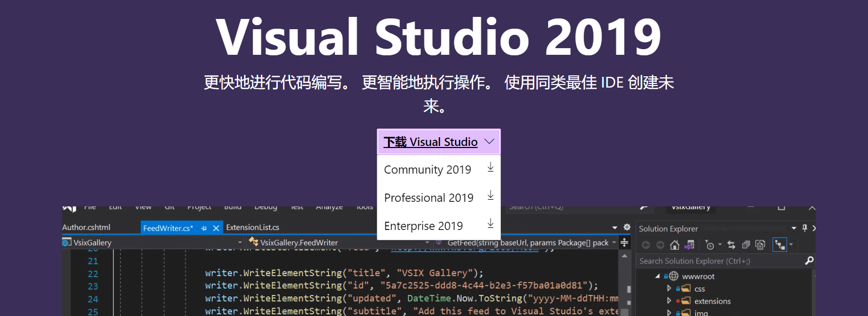The height and width of the screenshot is (316, 868).
Task: Click the Solution Explorer Back arrow
Action: (x=646, y=245)
